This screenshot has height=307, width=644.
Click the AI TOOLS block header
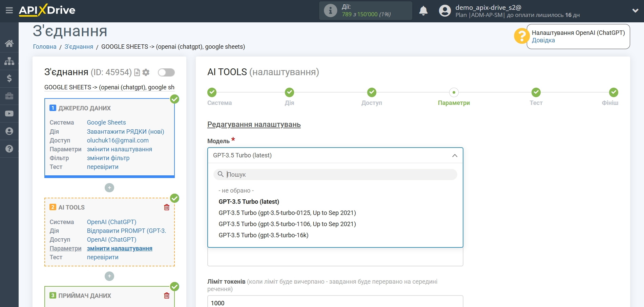pyautogui.click(x=71, y=207)
